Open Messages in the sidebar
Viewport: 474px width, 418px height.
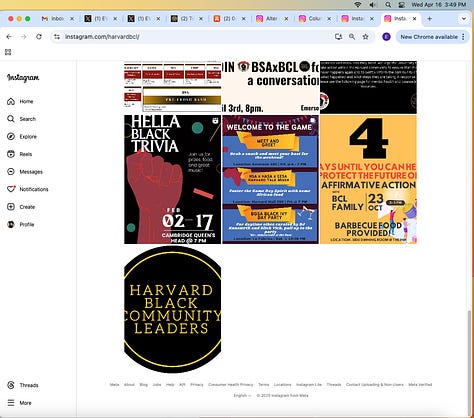pyautogui.click(x=25, y=172)
